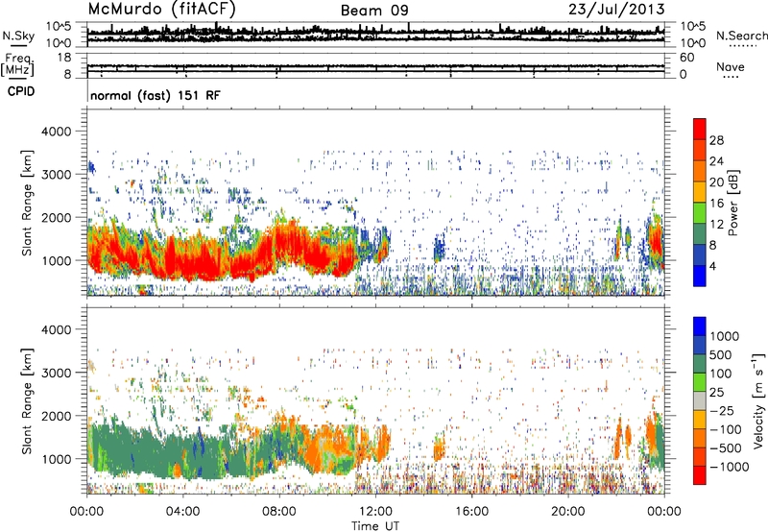Viewport: 768px width, 532px height.
Task: Select the 16 label on power colorbar
Action: click(716, 204)
